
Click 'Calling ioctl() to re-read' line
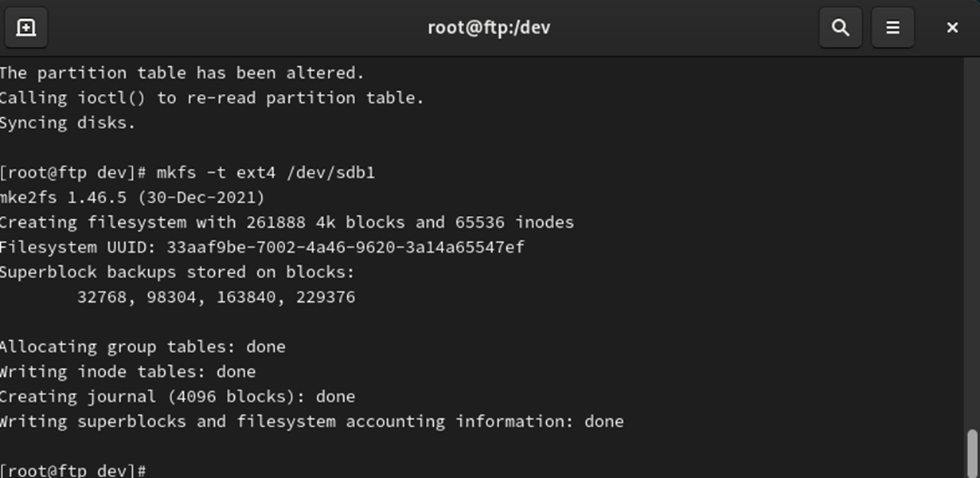212,98
